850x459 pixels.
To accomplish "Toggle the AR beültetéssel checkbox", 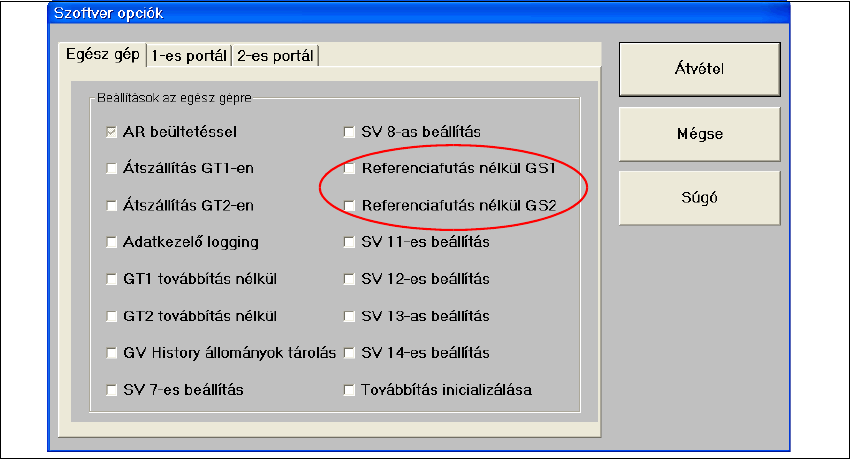I will 112,132.
